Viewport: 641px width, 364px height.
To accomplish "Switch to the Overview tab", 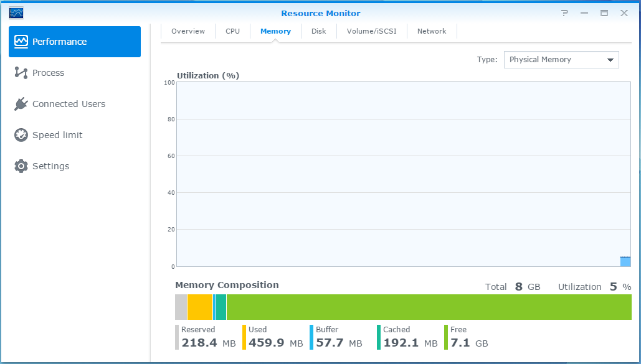I will point(188,31).
